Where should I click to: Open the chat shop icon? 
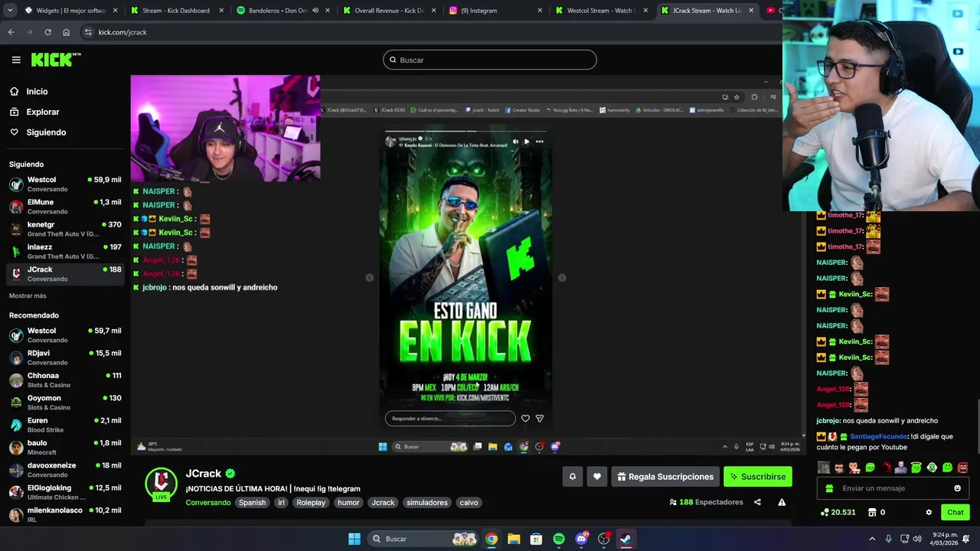coord(871,512)
